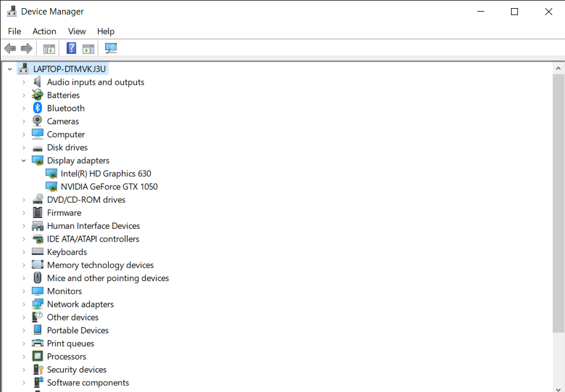Click the Other devices question-mark icon
The width and height of the screenshot is (565, 392).
pyautogui.click(x=38, y=317)
